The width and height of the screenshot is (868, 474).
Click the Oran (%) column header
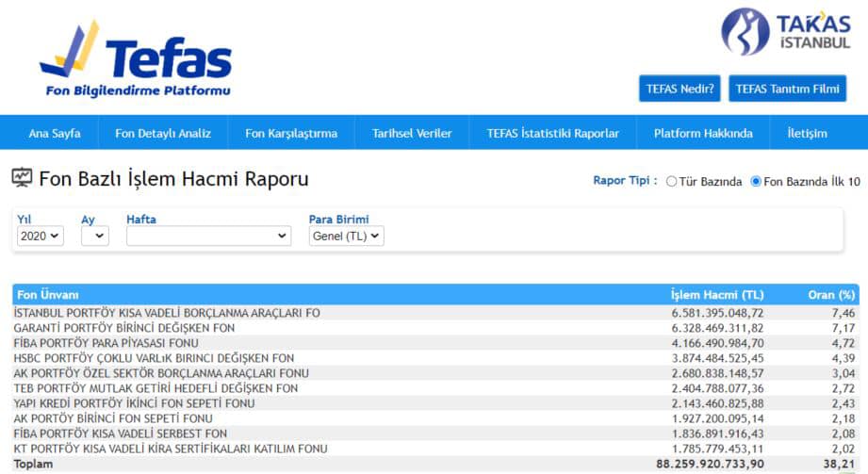[831, 295]
